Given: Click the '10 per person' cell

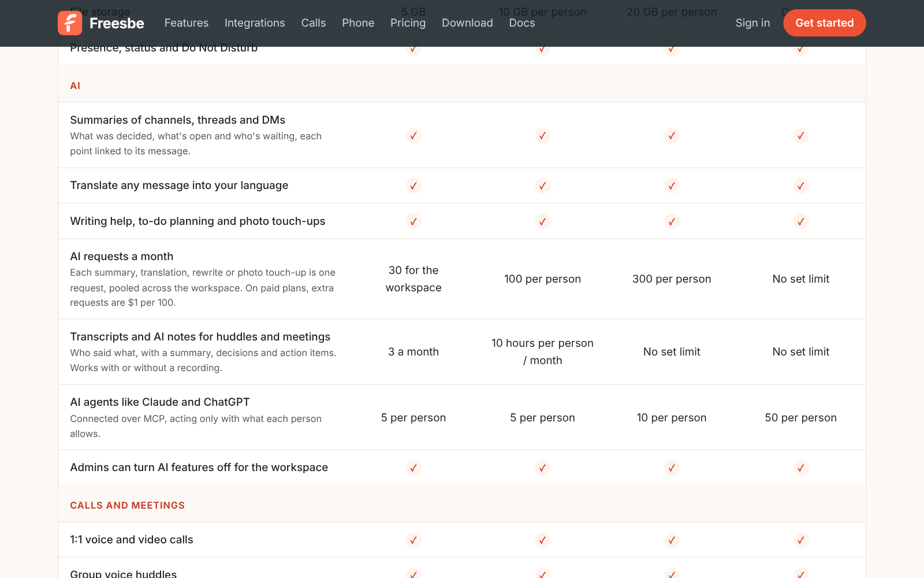Looking at the screenshot, I should click(x=672, y=418).
